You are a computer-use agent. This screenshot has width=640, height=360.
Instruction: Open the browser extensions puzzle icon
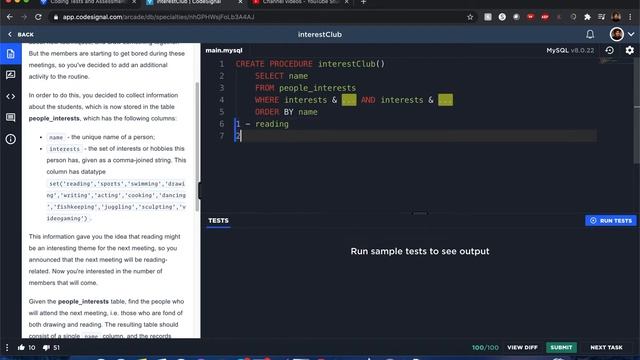tap(587, 17)
